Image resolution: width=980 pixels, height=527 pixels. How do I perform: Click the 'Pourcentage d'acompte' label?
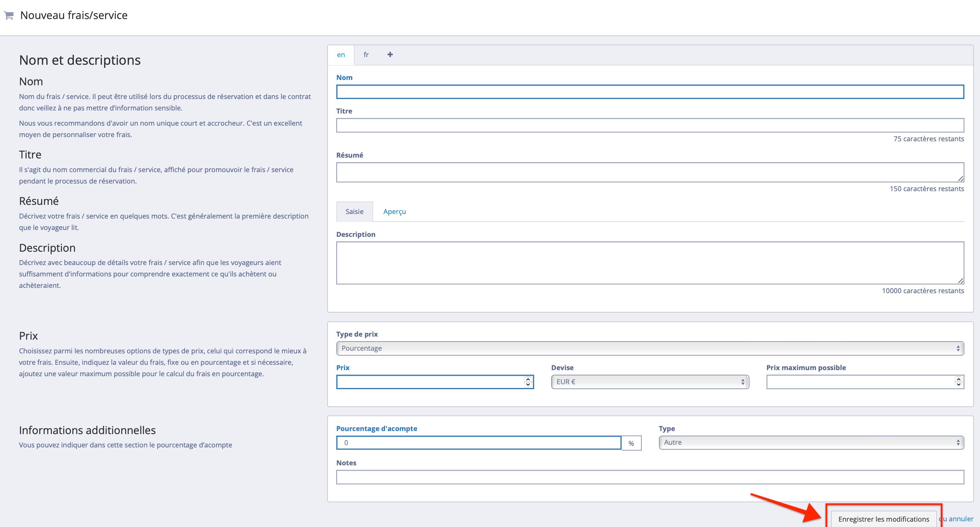click(377, 429)
